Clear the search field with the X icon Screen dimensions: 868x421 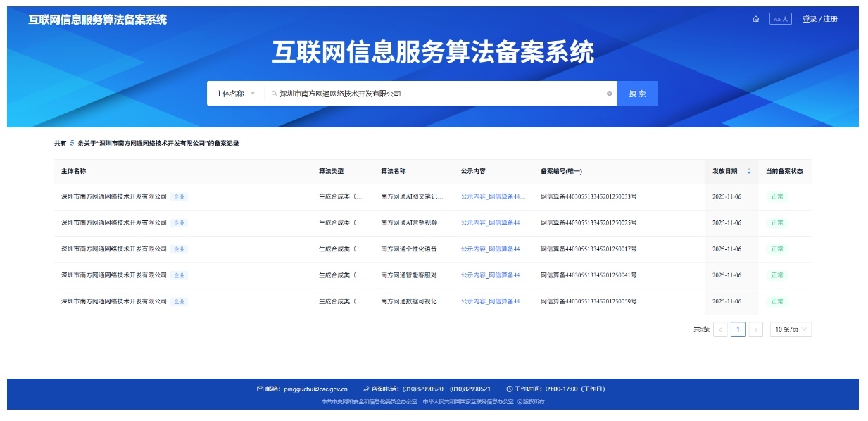(x=610, y=94)
